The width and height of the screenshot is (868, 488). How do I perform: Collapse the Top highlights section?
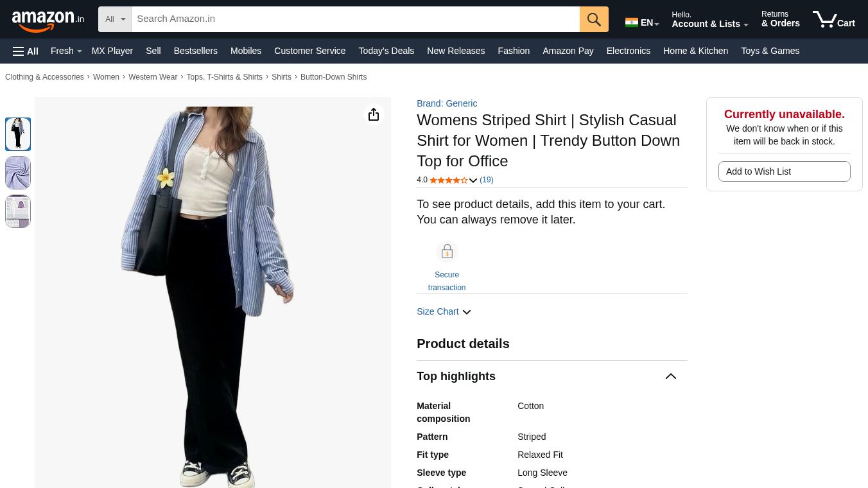coord(670,376)
